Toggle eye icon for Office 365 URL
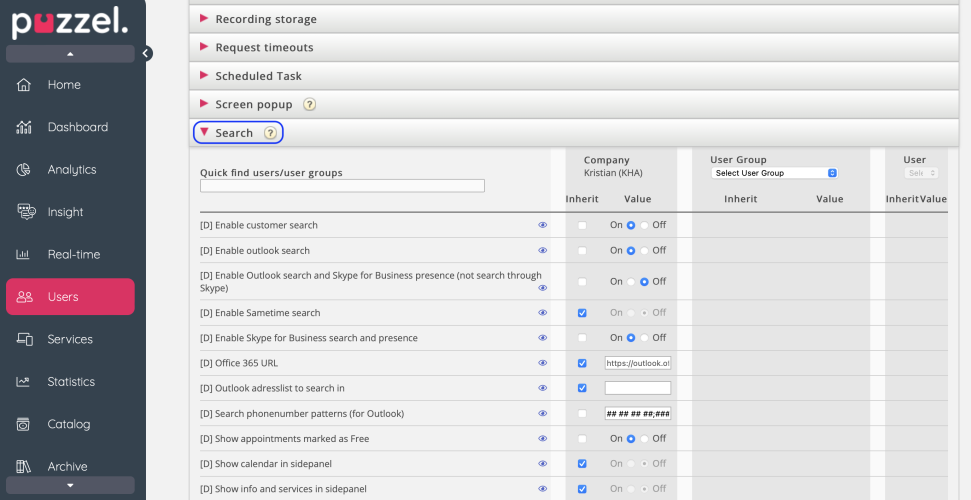Viewport: 971px width, 500px height. [x=543, y=363]
